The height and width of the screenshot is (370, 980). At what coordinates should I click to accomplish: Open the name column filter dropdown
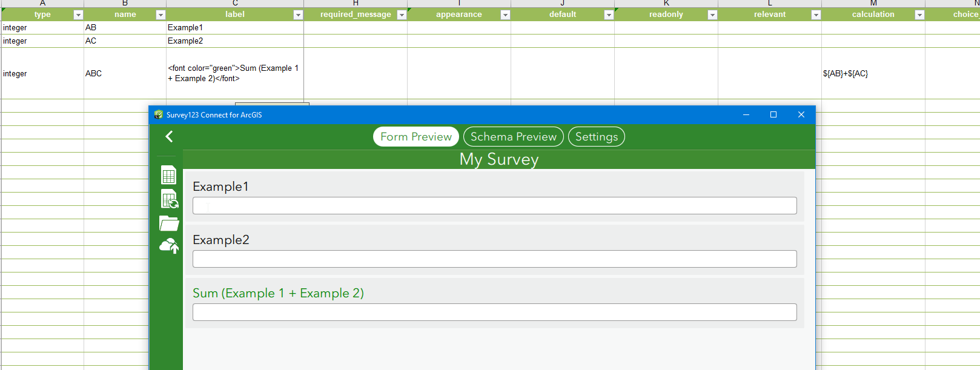(161, 15)
